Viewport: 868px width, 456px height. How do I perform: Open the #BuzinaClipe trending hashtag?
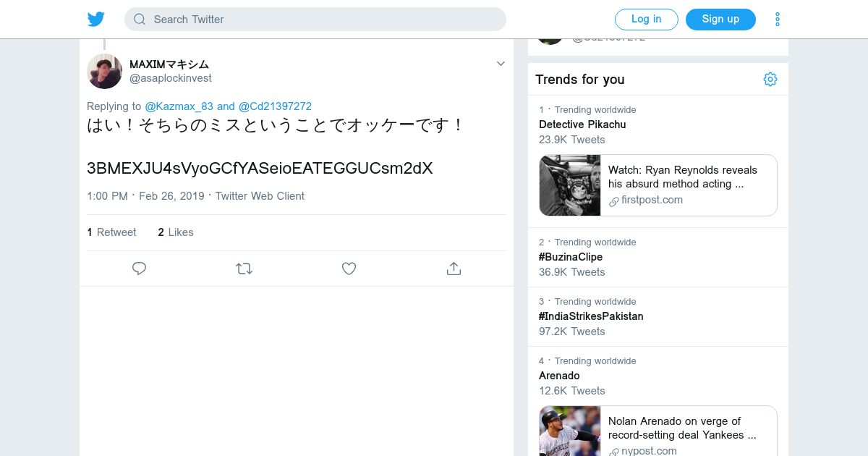[x=571, y=257]
